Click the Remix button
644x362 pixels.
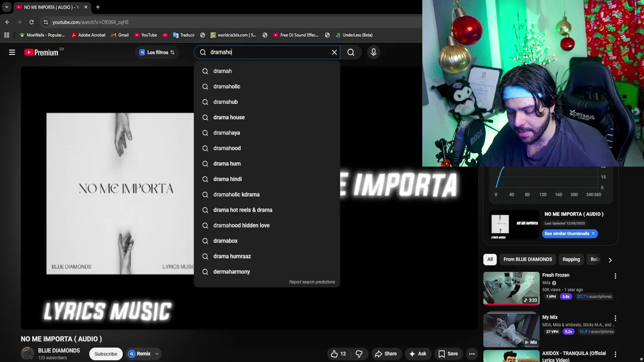click(x=139, y=354)
